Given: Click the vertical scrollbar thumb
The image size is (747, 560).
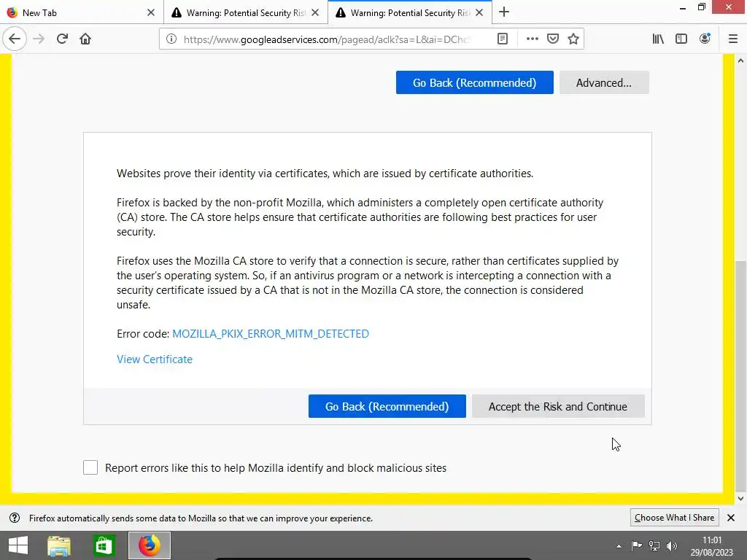Looking at the screenshot, I should 740,376.
